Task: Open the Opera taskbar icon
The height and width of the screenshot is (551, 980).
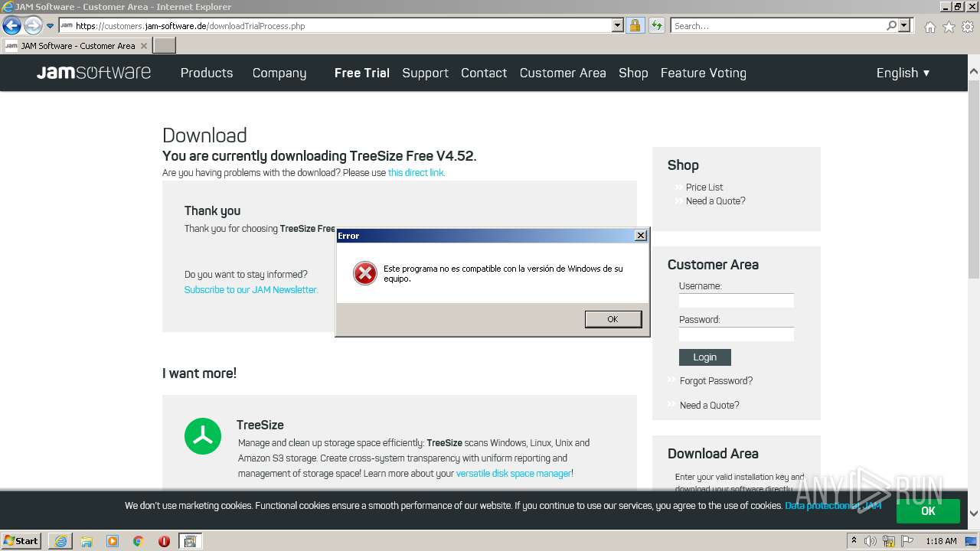Action: 164,541
